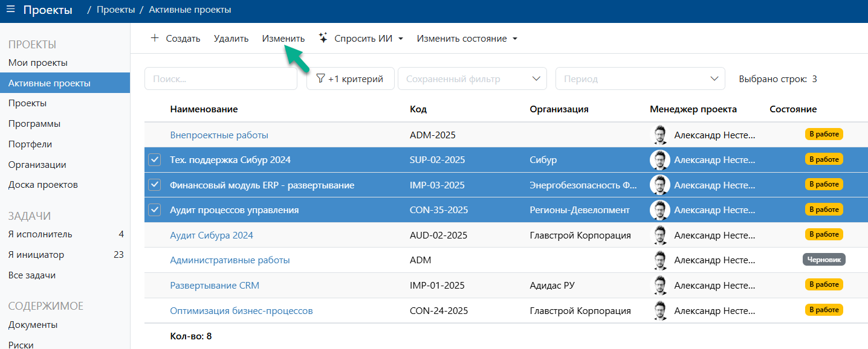Uncheck the Аудит процессов управления checkbox
The width and height of the screenshot is (868, 349).
[x=155, y=210]
